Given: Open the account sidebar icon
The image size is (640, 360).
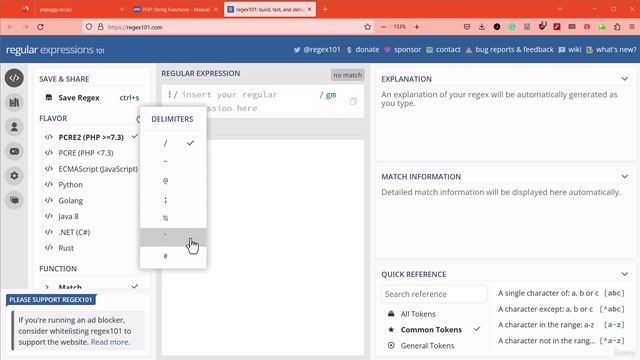Looking at the screenshot, I should (14, 127).
